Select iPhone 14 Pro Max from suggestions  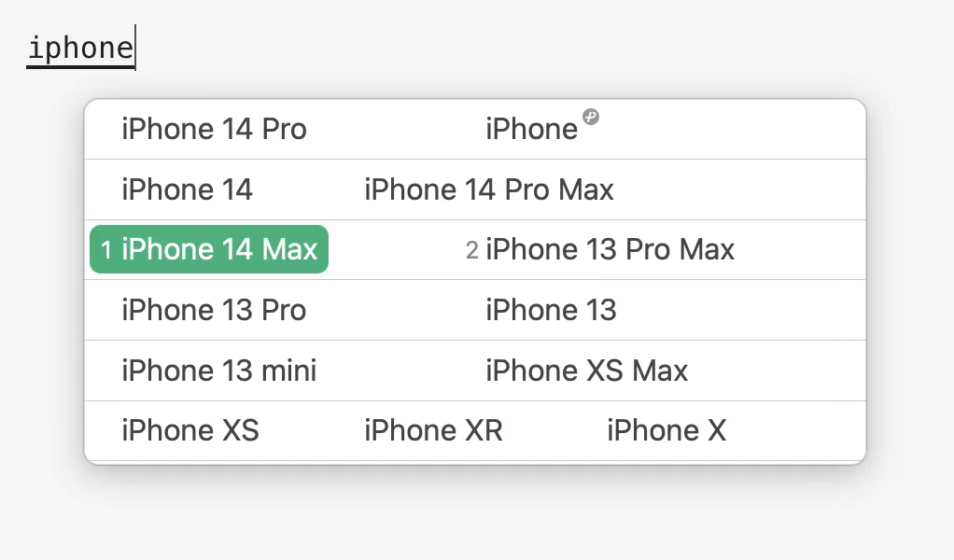point(488,189)
